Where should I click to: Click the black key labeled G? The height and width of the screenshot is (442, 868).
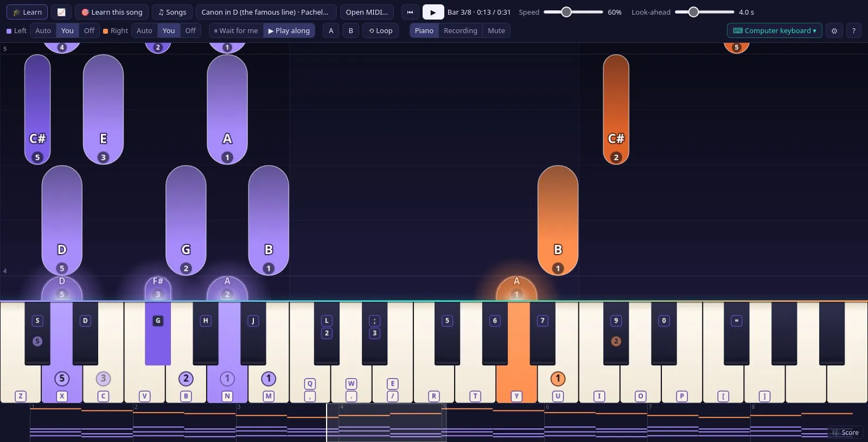(x=158, y=333)
